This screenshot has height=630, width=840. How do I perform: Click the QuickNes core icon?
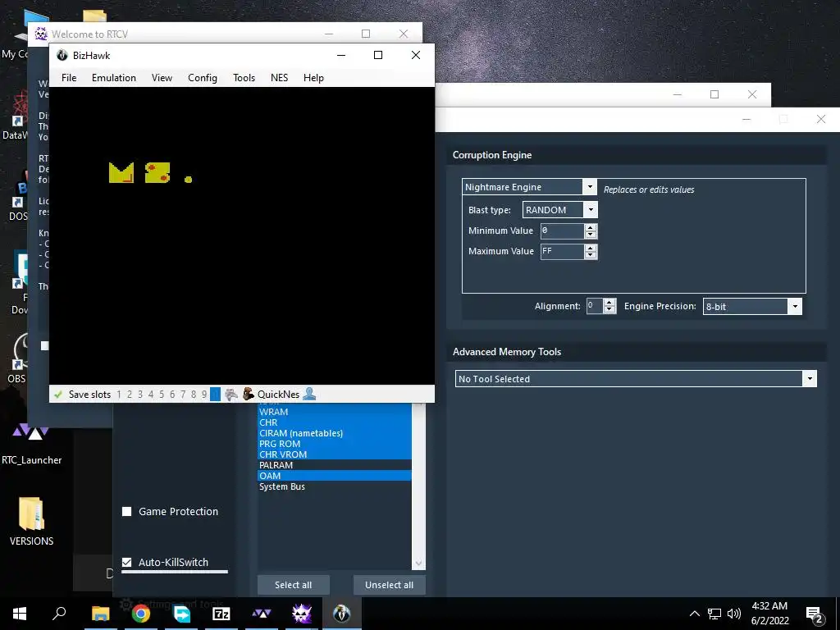(x=248, y=394)
